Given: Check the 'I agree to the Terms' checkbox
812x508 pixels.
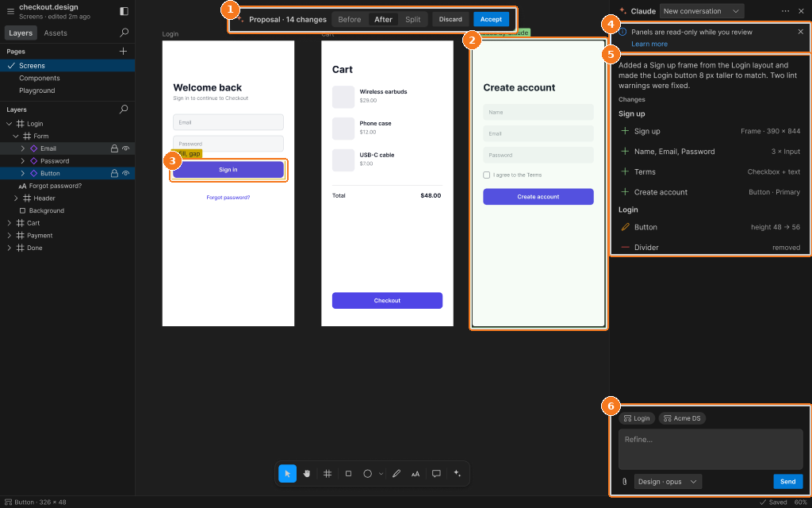Looking at the screenshot, I should (x=486, y=175).
